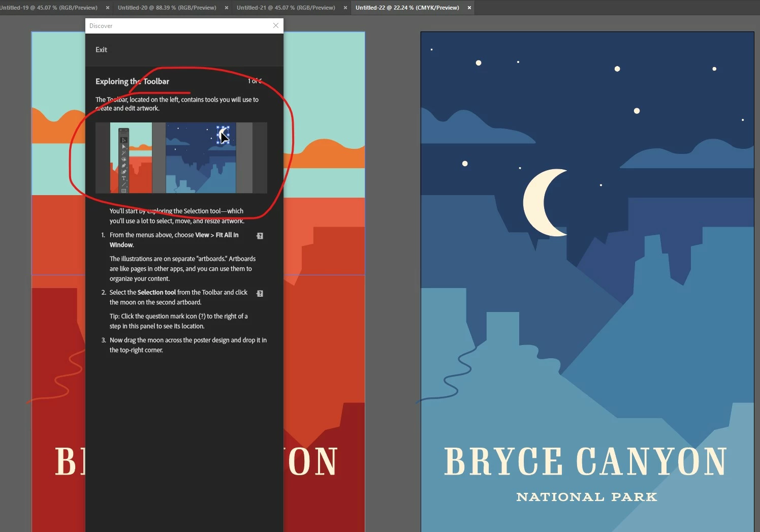
Task: Close the Discover panel
Action: (x=276, y=25)
